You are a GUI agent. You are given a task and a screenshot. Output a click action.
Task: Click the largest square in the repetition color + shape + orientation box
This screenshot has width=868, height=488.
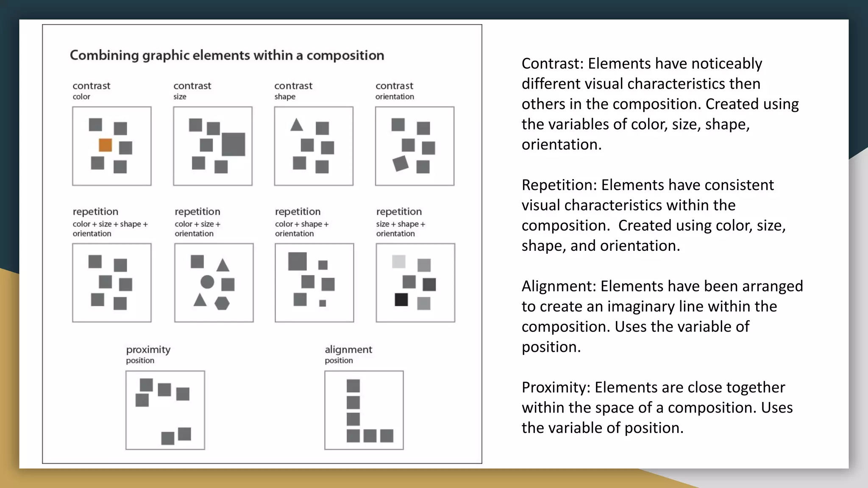[x=298, y=261]
